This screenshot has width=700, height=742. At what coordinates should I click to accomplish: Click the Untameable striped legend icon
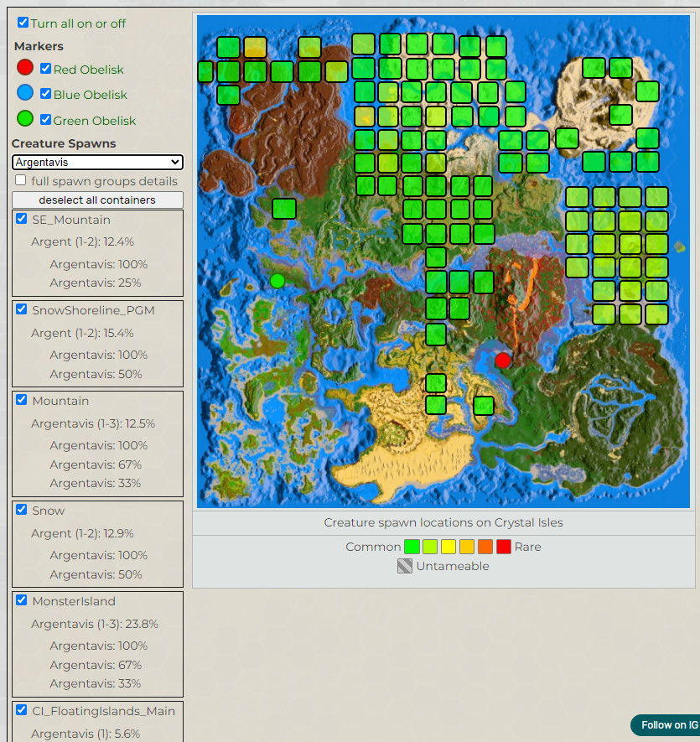tap(405, 566)
